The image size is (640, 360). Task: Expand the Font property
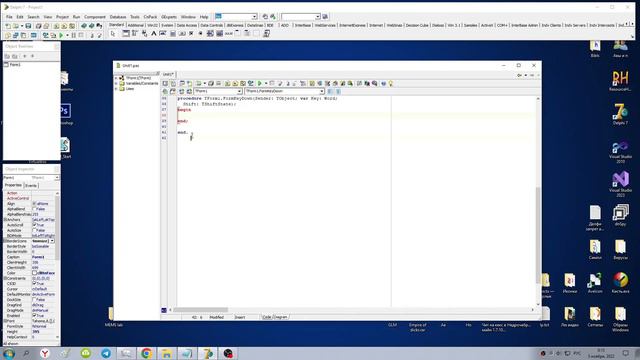(5, 321)
